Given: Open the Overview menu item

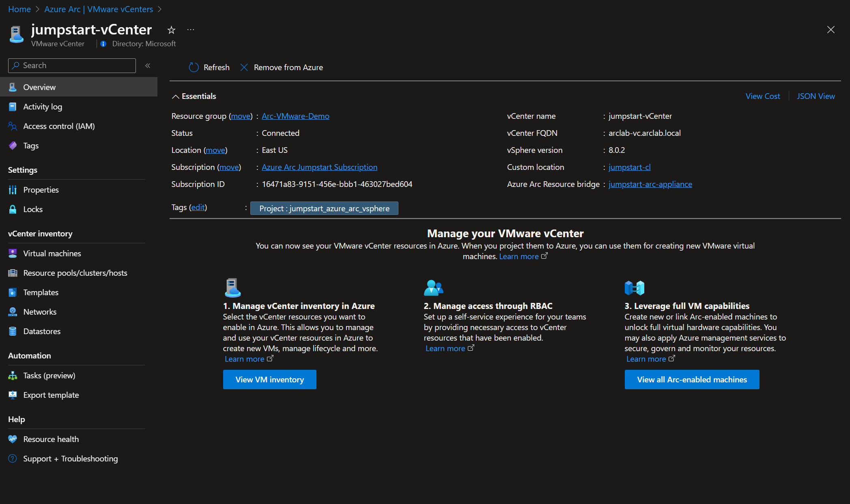Looking at the screenshot, I should (79, 87).
